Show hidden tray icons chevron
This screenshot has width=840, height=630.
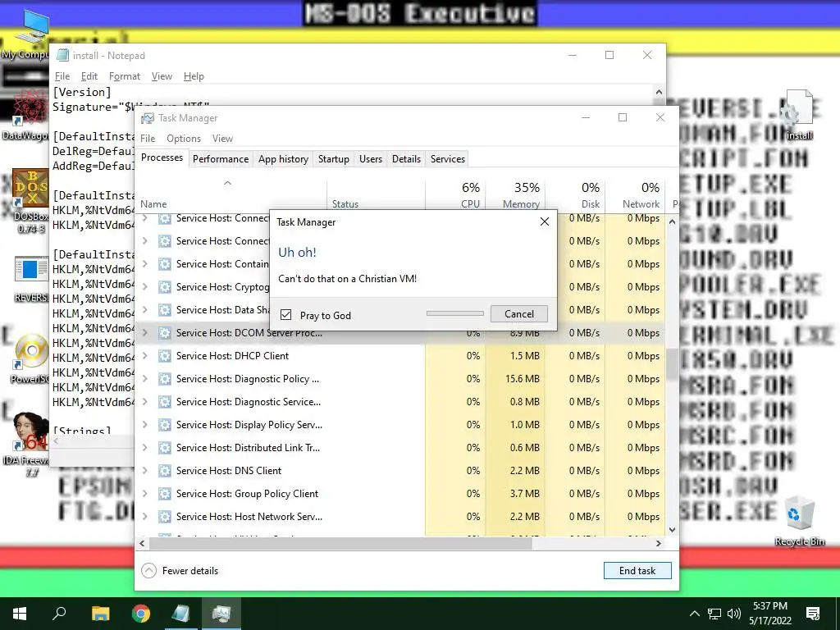[x=694, y=614]
